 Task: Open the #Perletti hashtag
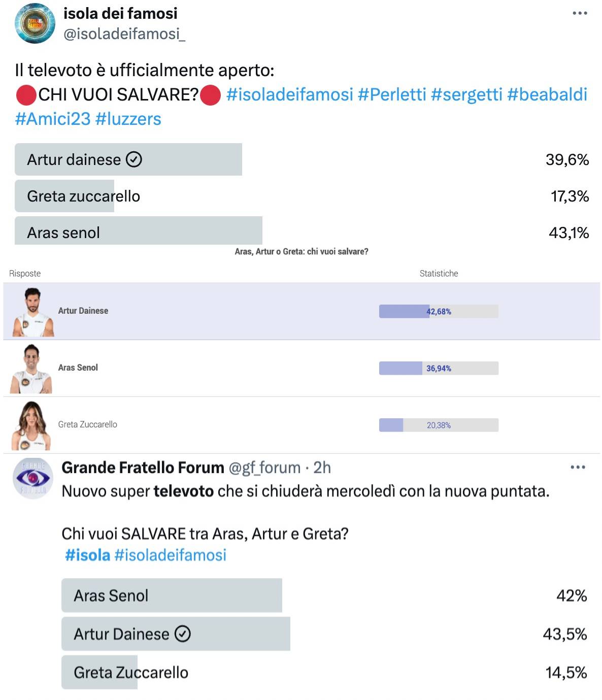point(392,94)
